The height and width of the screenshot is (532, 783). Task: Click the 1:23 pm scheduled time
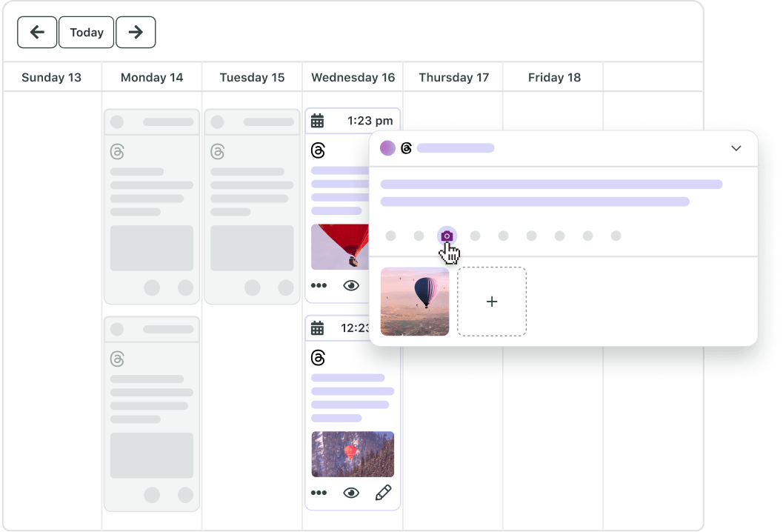click(x=370, y=121)
